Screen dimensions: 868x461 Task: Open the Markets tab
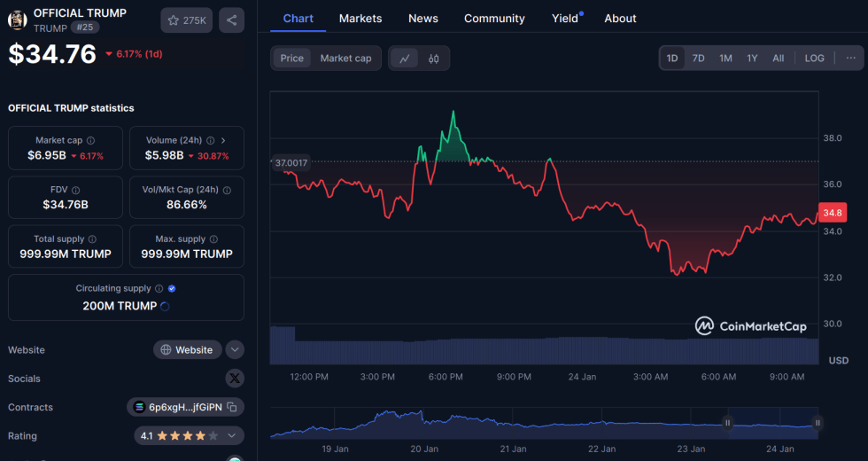pyautogui.click(x=360, y=19)
